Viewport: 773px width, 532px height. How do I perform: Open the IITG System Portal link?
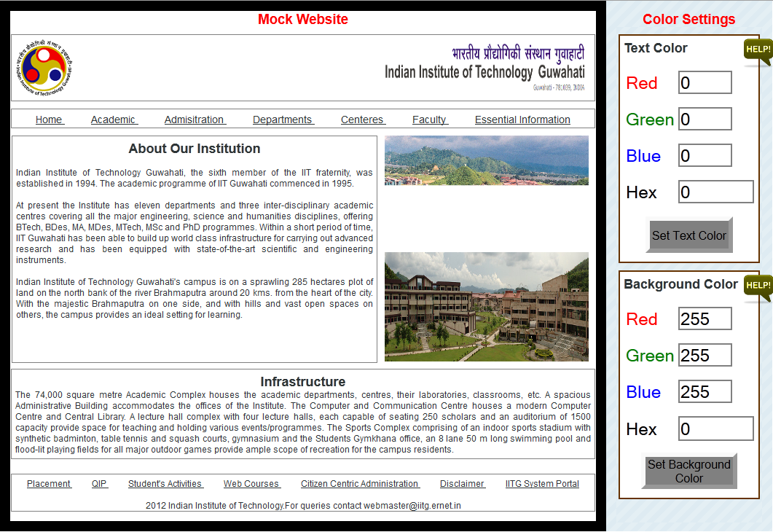[x=542, y=484]
